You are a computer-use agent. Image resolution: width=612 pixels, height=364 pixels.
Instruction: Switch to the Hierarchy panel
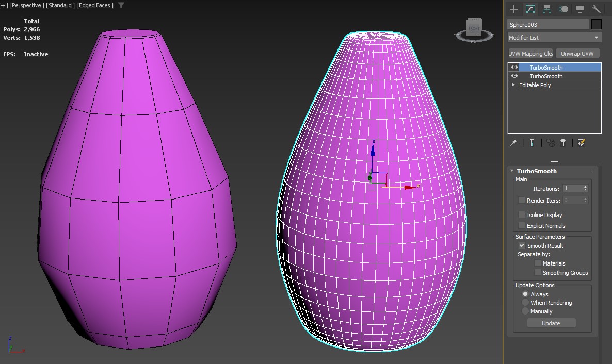pos(546,9)
